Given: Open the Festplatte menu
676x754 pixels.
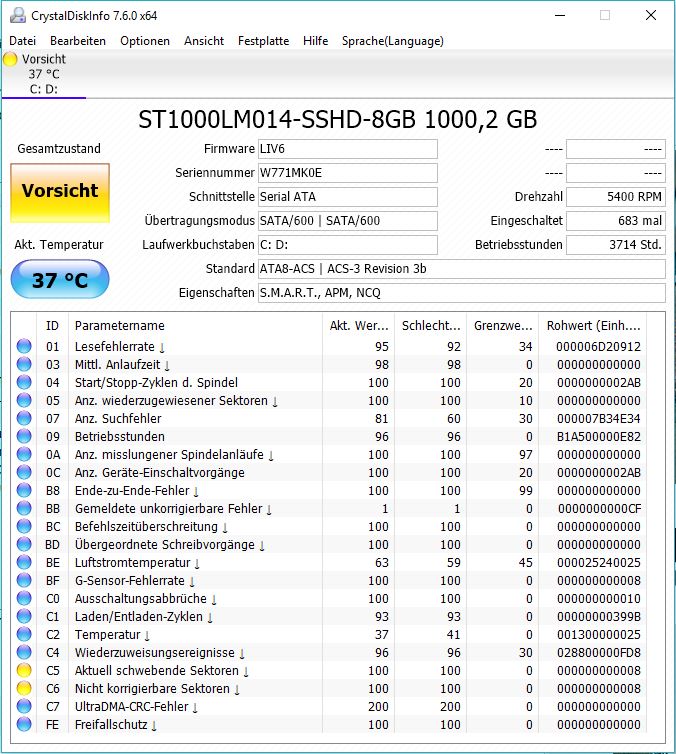Looking at the screenshot, I should point(263,41).
